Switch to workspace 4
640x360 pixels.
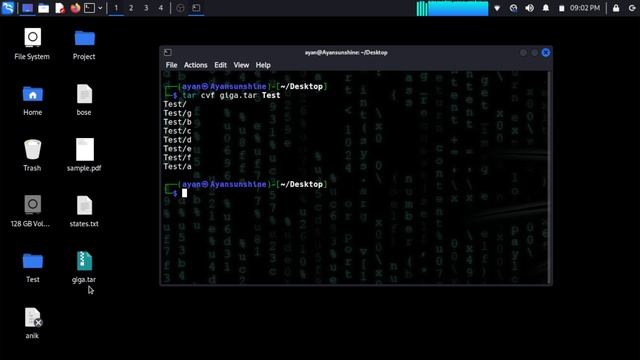161,8
